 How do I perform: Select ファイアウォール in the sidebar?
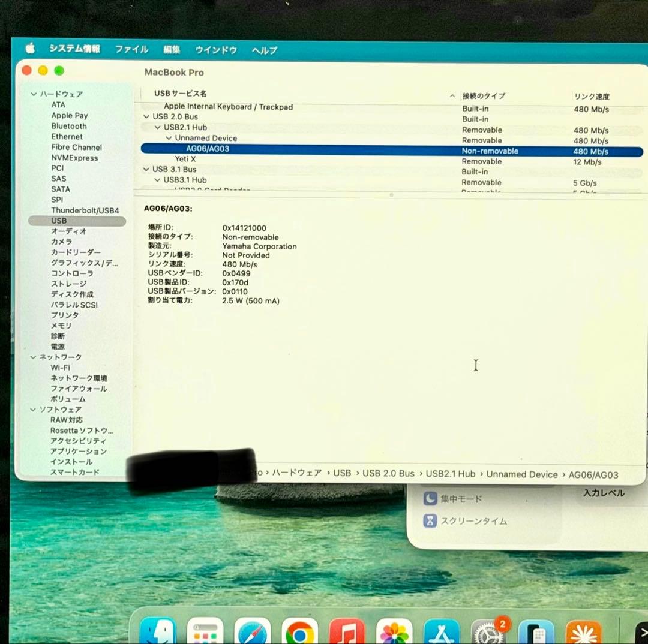pyautogui.click(x=79, y=389)
